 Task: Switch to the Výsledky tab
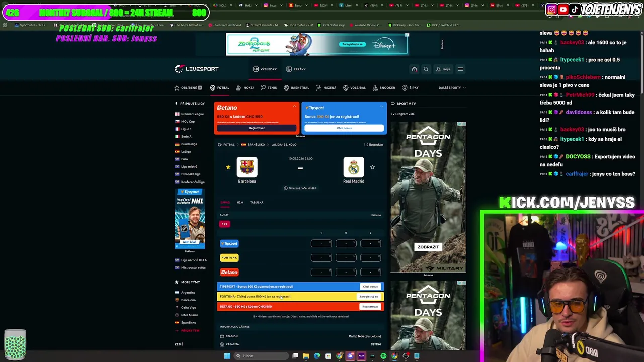265,69
